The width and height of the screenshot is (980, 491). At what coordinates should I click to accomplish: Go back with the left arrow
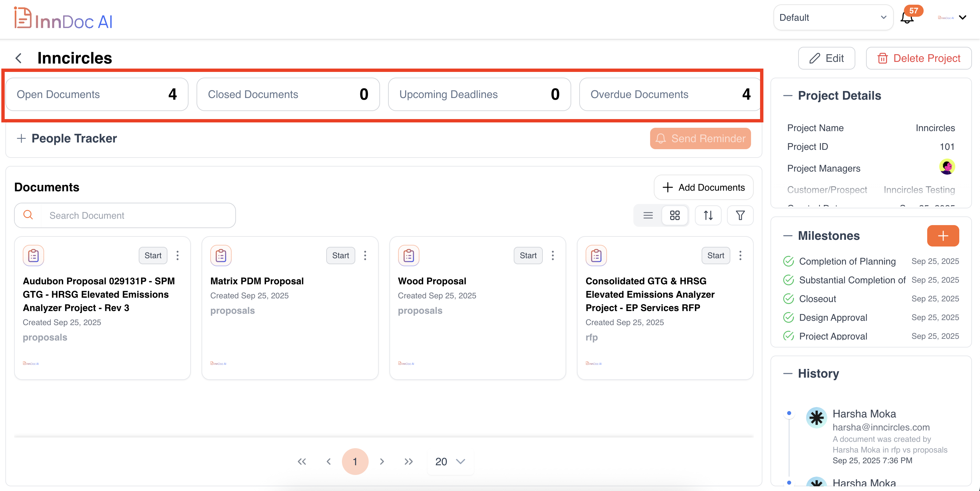coord(18,58)
